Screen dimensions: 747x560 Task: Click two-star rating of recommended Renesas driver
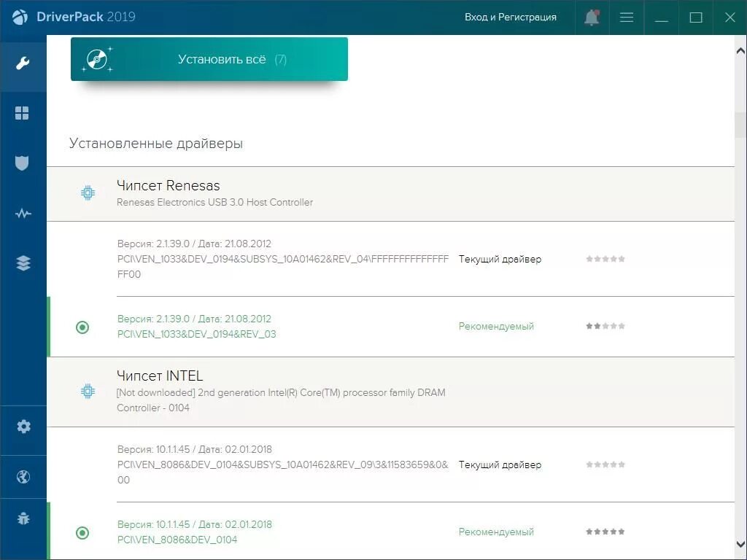click(x=605, y=326)
